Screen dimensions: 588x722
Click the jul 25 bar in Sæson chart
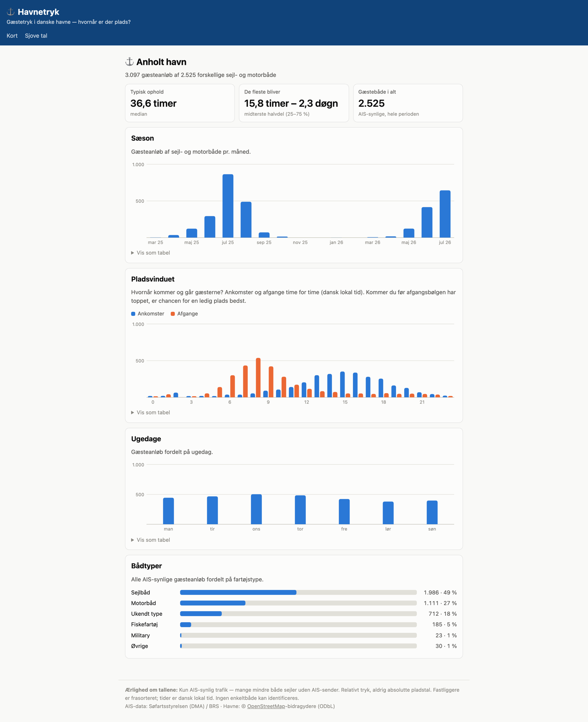228,206
